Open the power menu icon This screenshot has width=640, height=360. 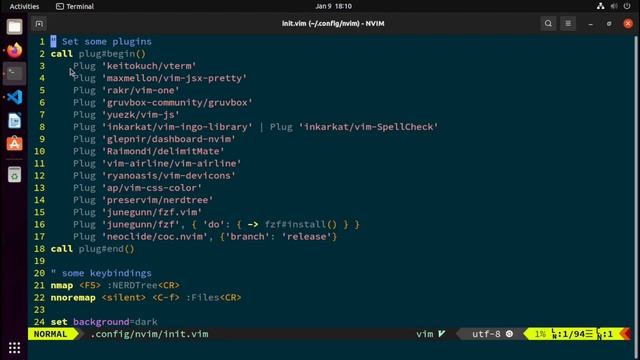[627, 6]
